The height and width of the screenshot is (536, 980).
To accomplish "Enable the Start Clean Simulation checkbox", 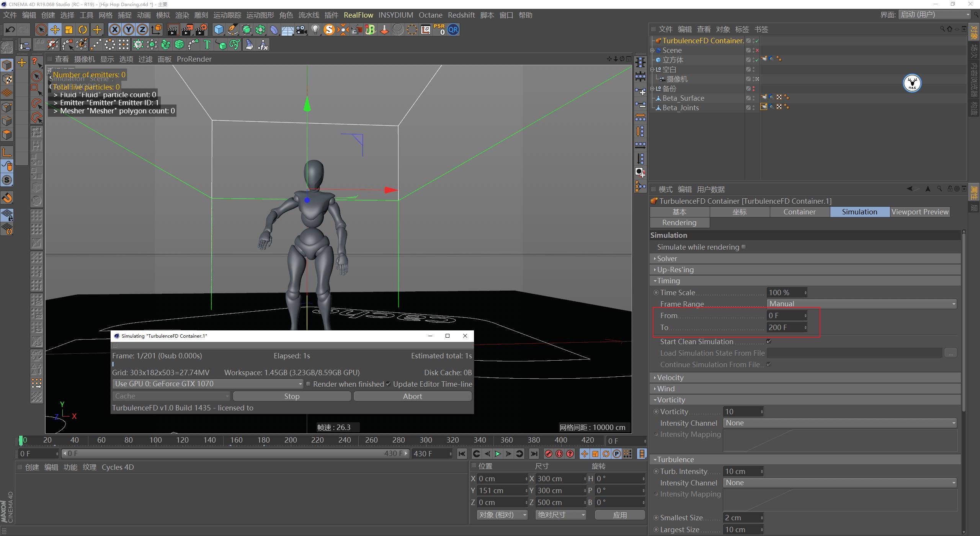I will tap(770, 342).
